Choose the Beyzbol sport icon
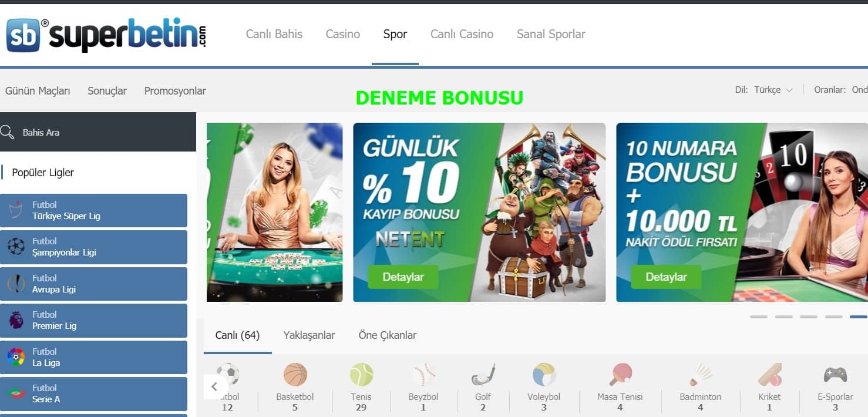 click(423, 374)
